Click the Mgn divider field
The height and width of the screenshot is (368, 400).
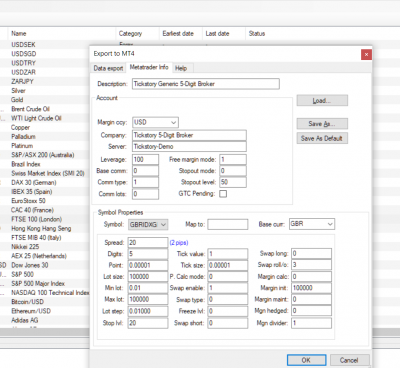pyautogui.click(x=311, y=323)
